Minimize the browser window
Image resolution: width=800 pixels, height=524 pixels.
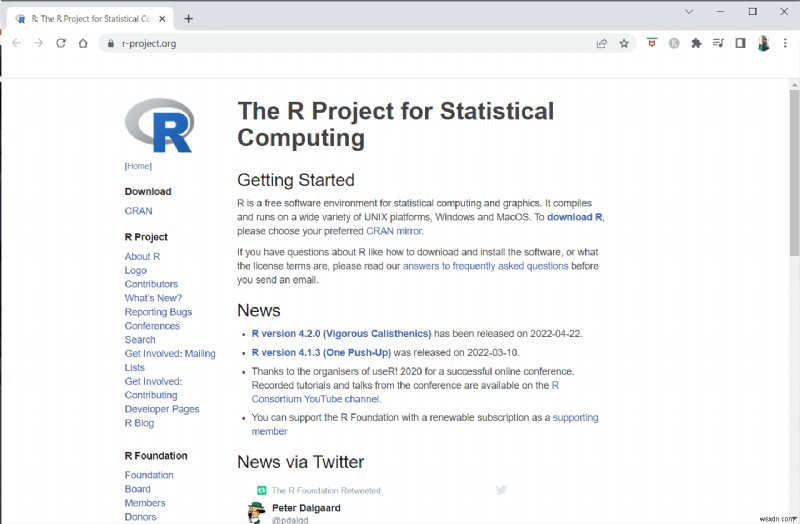coord(720,12)
